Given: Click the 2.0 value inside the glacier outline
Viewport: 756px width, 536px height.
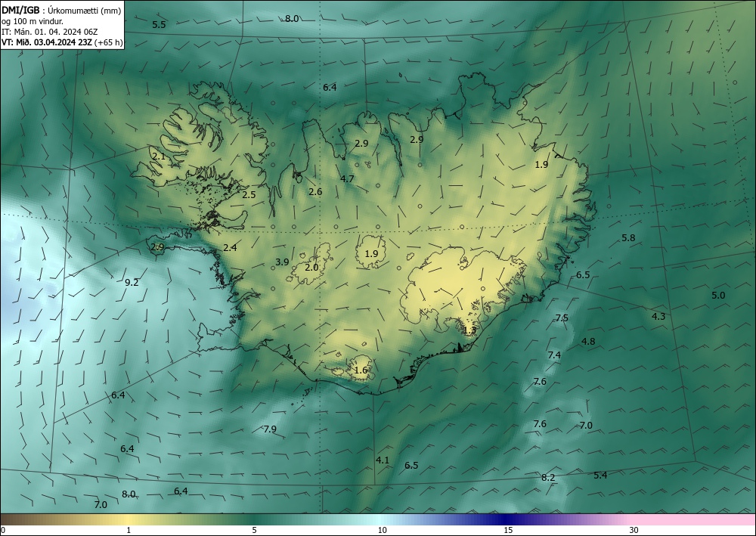Looking at the screenshot, I should [312, 268].
